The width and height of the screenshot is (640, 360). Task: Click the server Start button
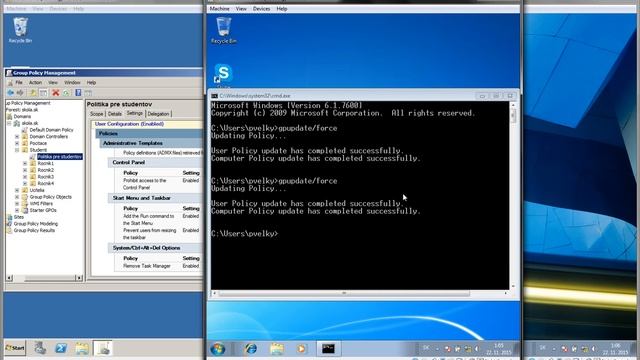coord(15,348)
